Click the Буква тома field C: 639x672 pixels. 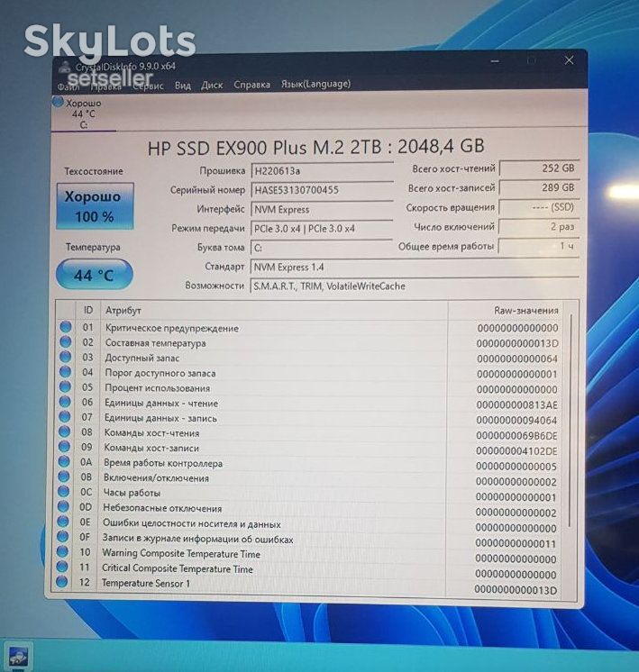point(321,248)
